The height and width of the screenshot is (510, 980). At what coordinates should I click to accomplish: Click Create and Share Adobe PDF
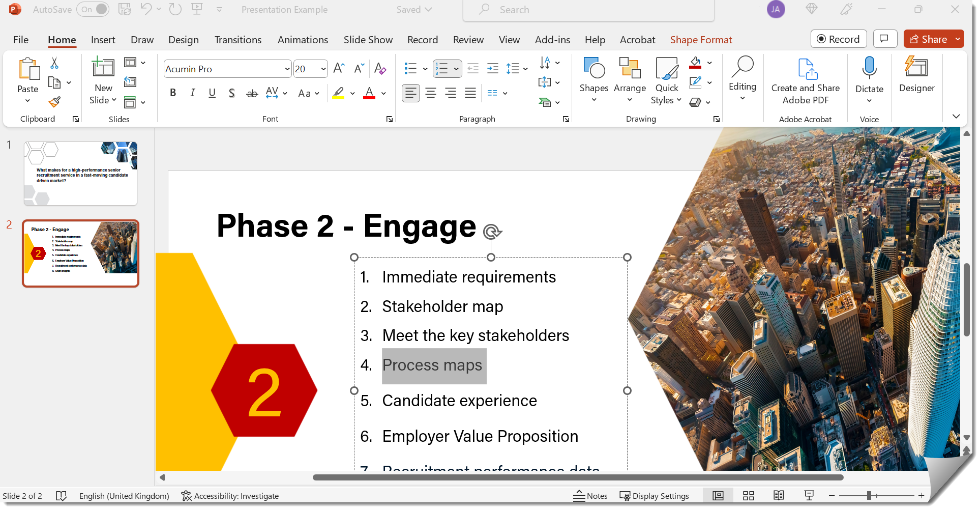coord(805,79)
